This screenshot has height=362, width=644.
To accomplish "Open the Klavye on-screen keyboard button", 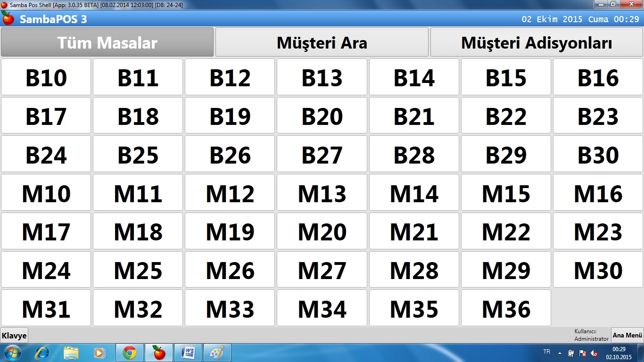I will pyautogui.click(x=14, y=336).
